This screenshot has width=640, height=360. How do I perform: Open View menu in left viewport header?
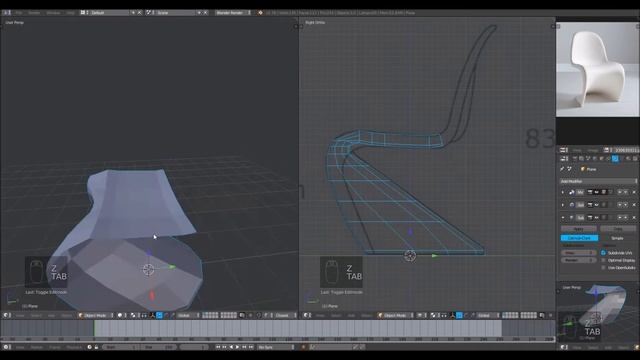point(20,315)
